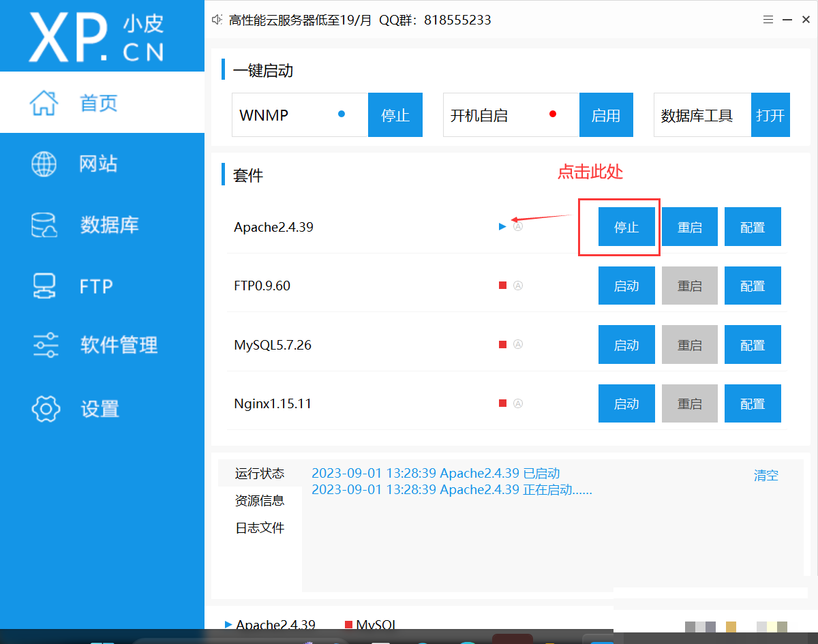Toggle the Ⓐ auto-start mark for FTP0.9.60
The width and height of the screenshot is (818, 644).
point(518,286)
